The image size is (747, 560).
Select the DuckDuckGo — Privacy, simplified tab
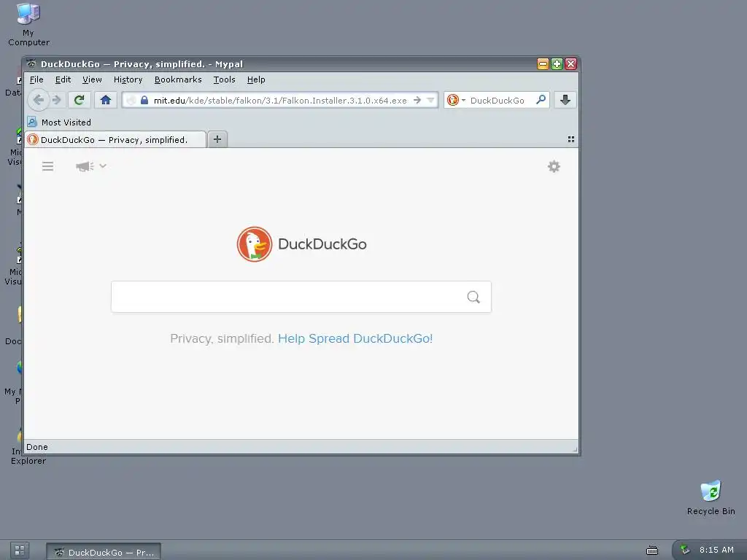(x=115, y=139)
